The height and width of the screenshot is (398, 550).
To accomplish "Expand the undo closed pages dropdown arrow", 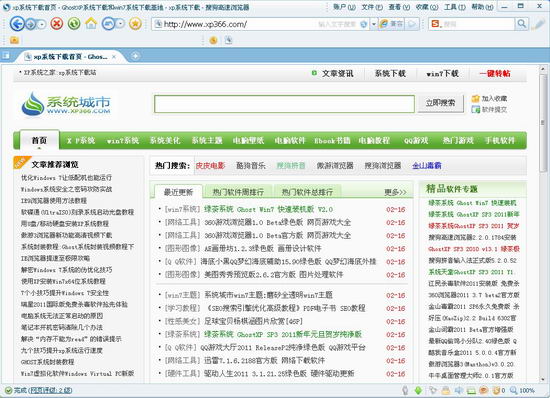I will pos(120,24).
